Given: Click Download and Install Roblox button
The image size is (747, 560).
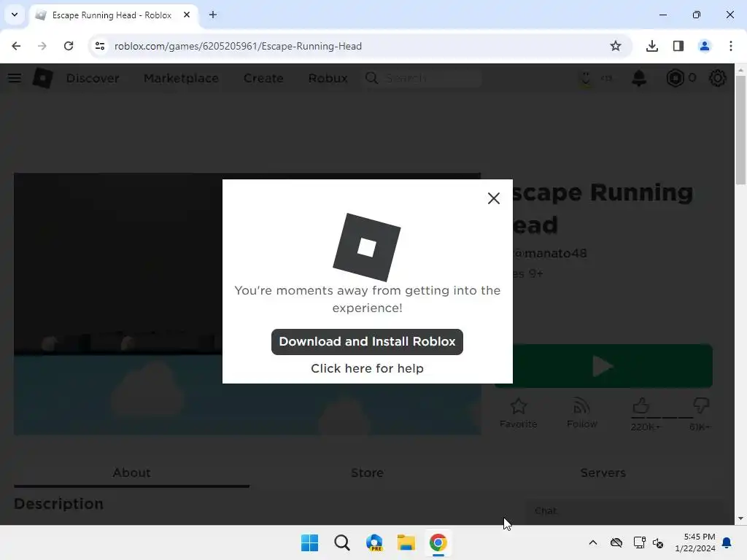Looking at the screenshot, I should pyautogui.click(x=367, y=341).
